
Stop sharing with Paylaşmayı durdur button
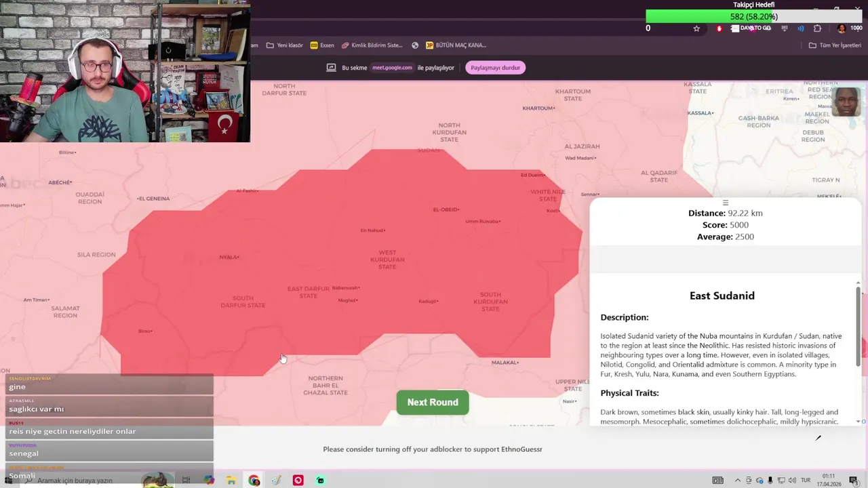point(495,68)
